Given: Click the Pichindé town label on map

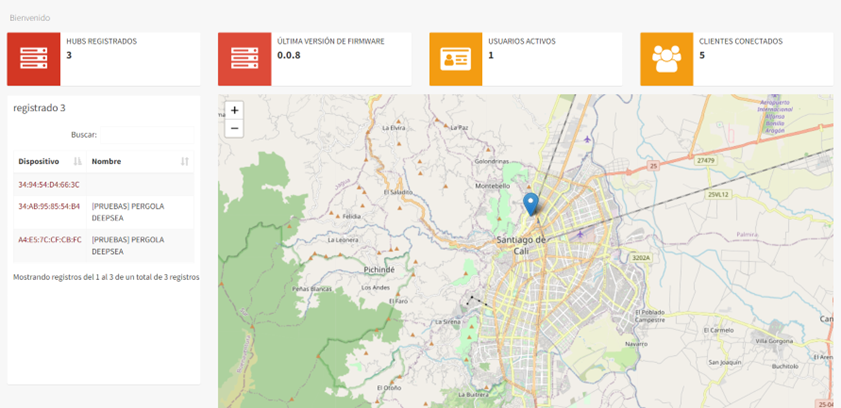Looking at the screenshot, I should click(379, 270).
